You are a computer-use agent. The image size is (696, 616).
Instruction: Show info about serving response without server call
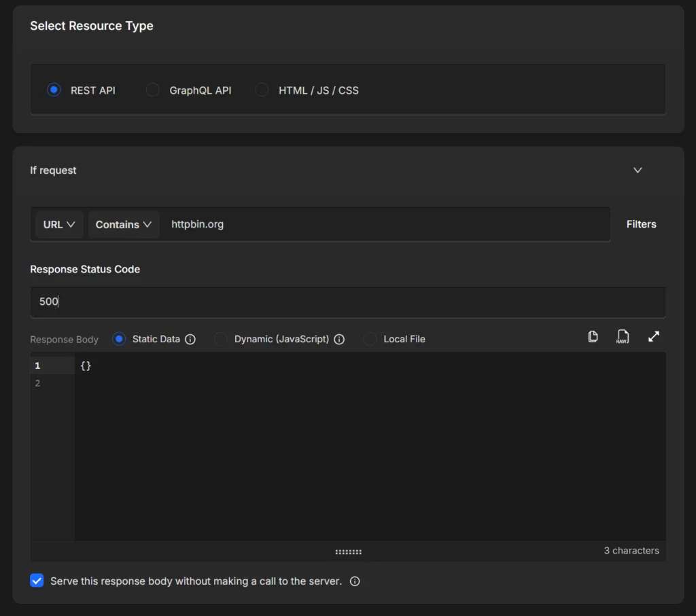pos(355,581)
